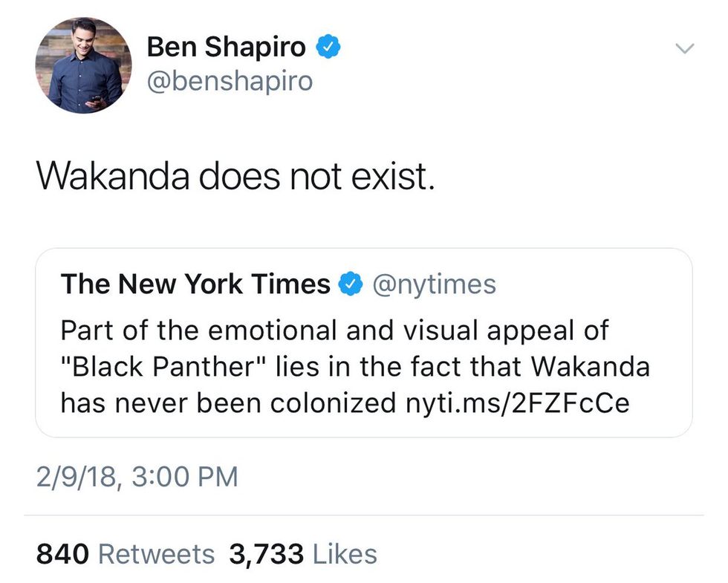Click the "Retweets" label

(156, 554)
